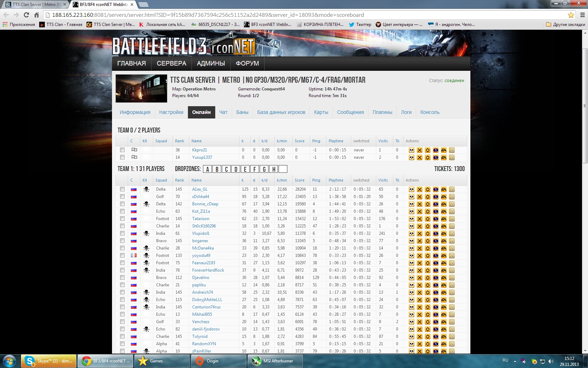Image resolution: width=588 pixels, height=368 pixels.
Task: Click the Operation Metro server thumbnail
Action: [x=141, y=88]
